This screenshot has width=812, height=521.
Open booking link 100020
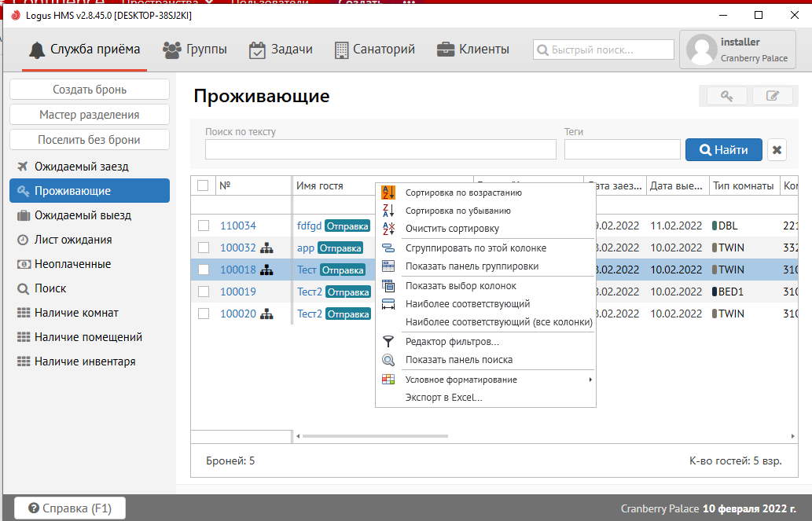coord(238,314)
